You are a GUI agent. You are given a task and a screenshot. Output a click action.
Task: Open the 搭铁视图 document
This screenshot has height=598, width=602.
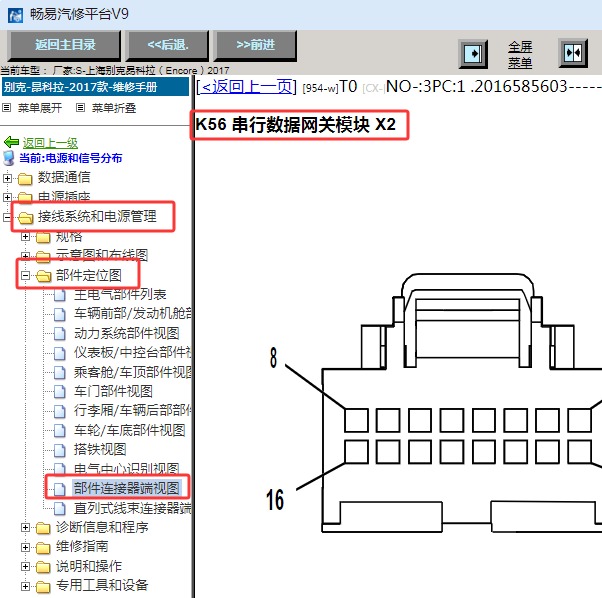coord(100,449)
